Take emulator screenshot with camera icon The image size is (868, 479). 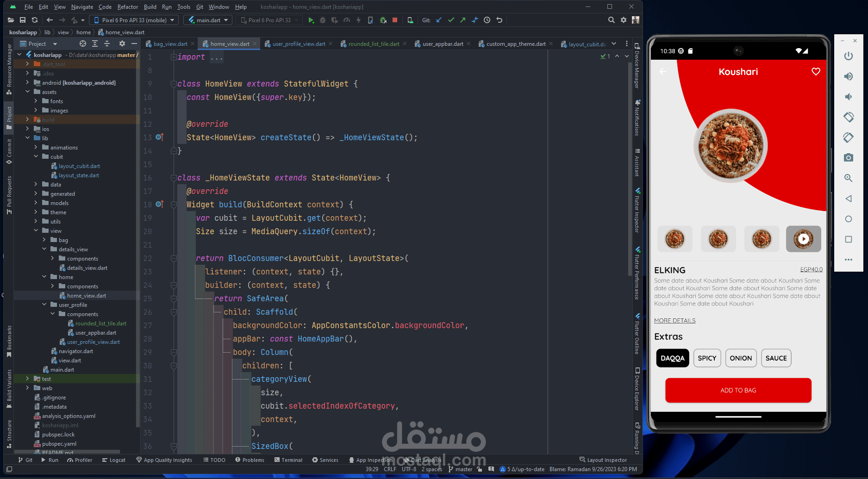coord(848,158)
